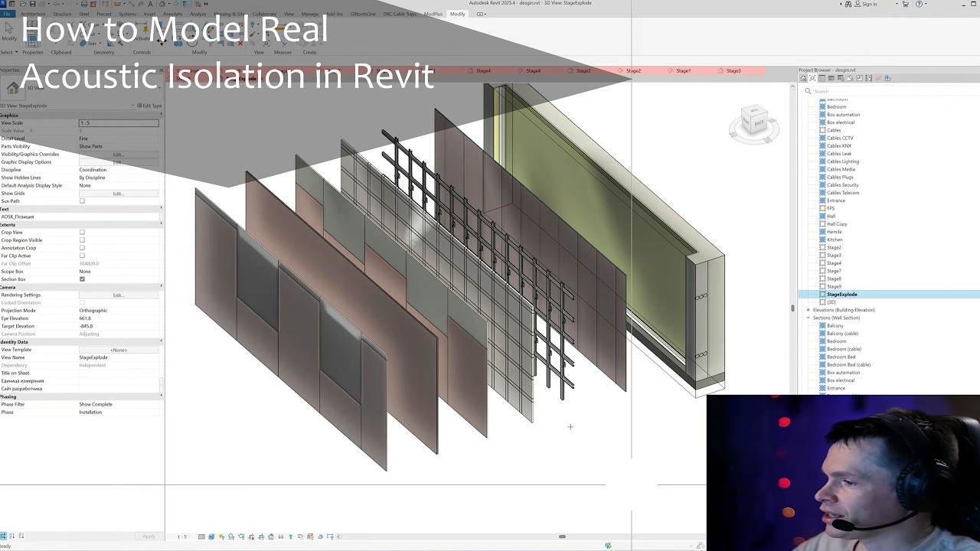This screenshot has width=980, height=551.
Task: Switch to the Manage ribbon tab
Action: click(x=310, y=14)
